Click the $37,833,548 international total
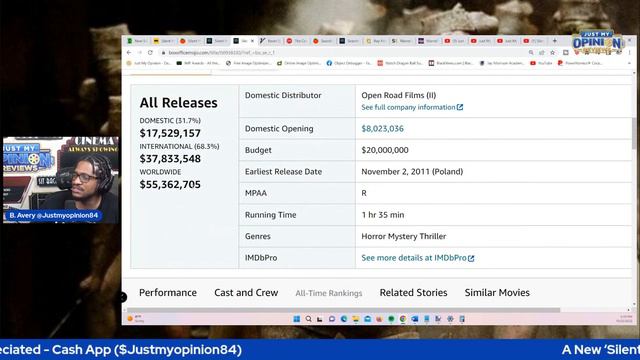 point(170,159)
